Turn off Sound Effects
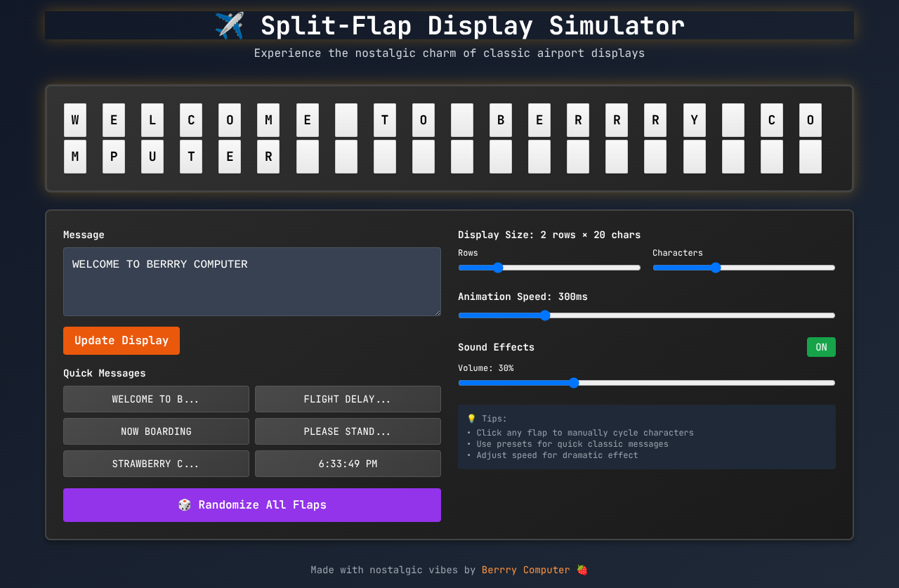Screen dimensions: 899x588 pyautogui.click(x=821, y=346)
